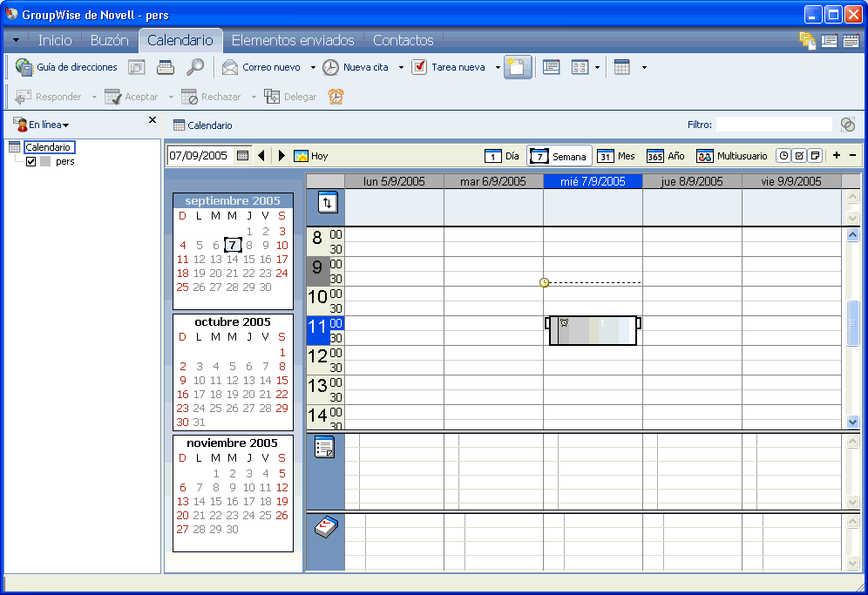The width and height of the screenshot is (868, 595).
Task: Open the date picker calendar icon
Action: [x=242, y=156]
